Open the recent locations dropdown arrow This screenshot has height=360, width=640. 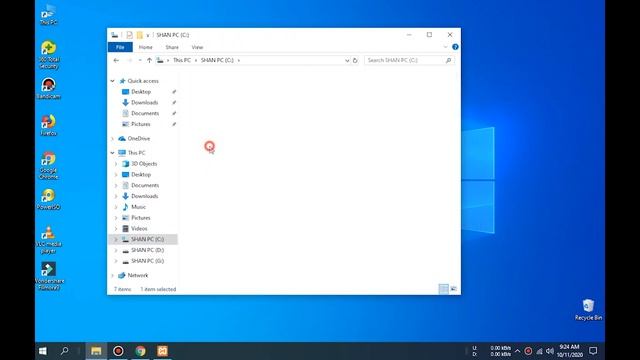click(x=140, y=60)
